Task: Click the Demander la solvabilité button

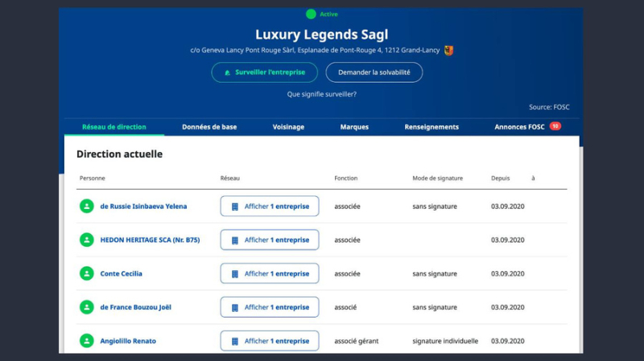Action: click(374, 72)
